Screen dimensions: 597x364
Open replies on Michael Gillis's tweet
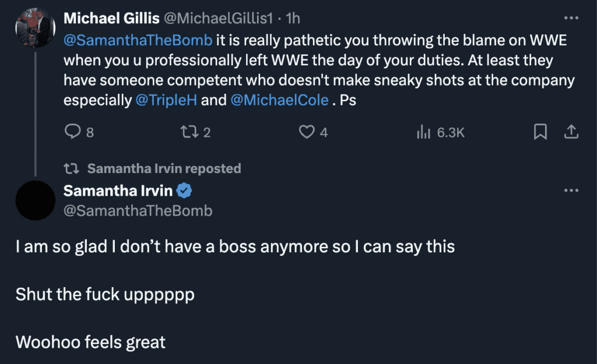[x=75, y=132]
